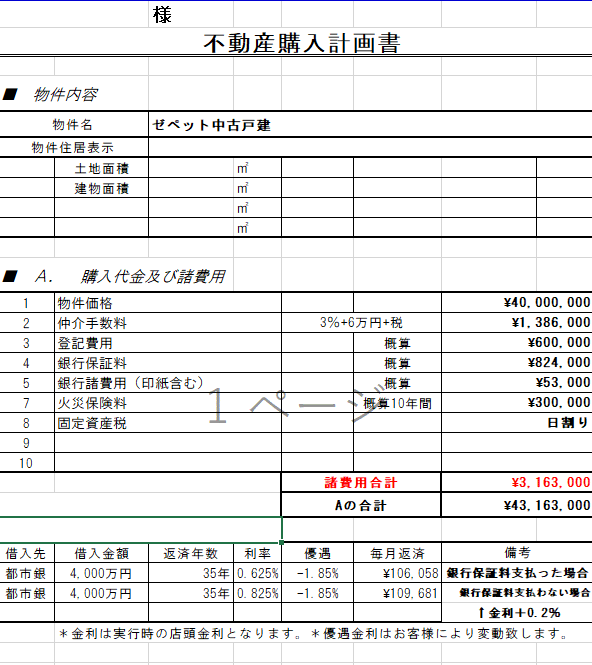592x665 pixels.
Task: Click the ¥600,000 amount cell
Action: (x=517, y=343)
